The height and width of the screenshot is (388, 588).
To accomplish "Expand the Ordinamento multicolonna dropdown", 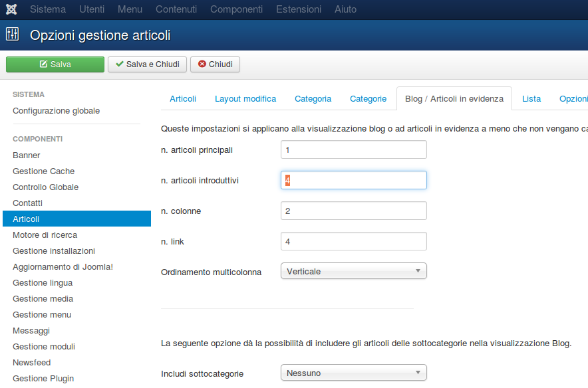I will [x=353, y=271].
